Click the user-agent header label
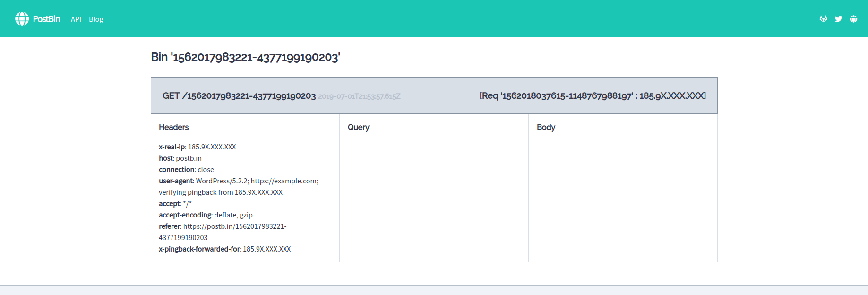The width and height of the screenshot is (868, 295). coord(176,181)
